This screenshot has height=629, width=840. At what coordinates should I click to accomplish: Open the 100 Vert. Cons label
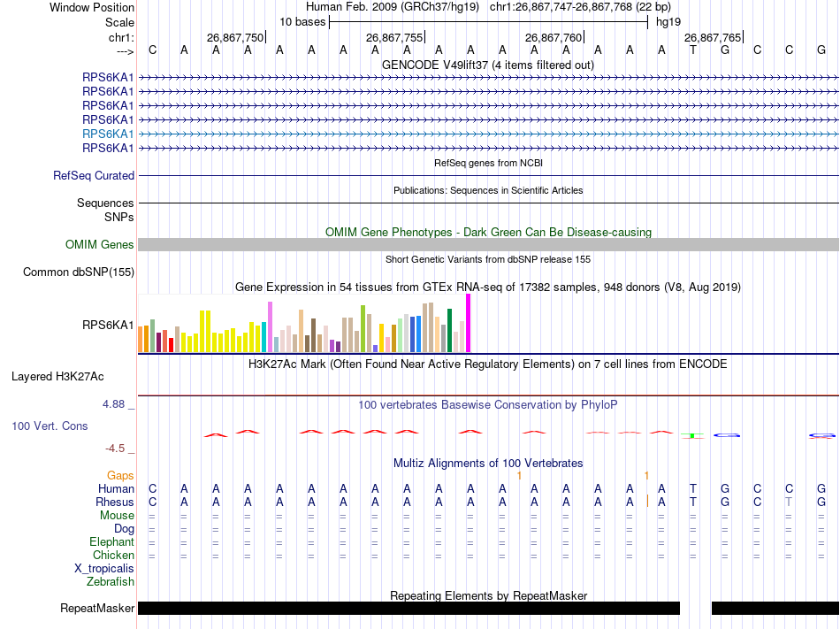pyautogui.click(x=50, y=426)
